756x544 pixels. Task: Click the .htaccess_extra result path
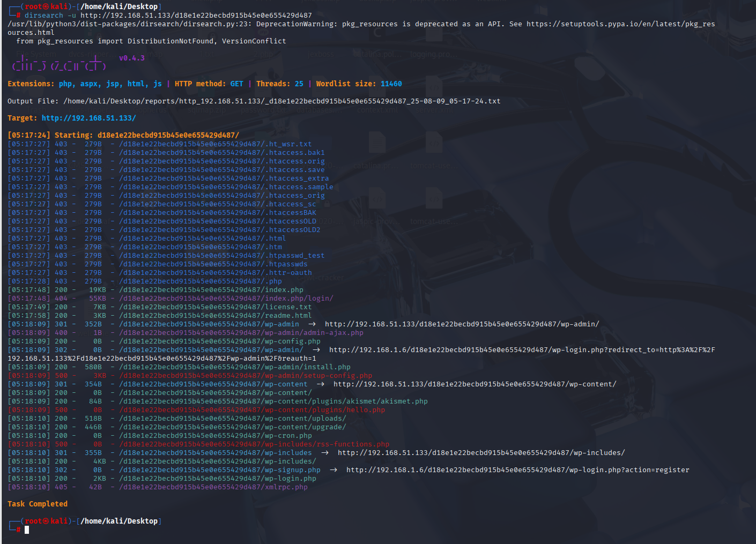tap(224, 178)
